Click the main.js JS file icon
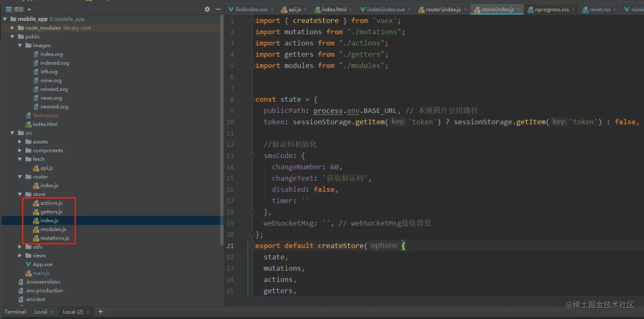This screenshot has height=319, width=644. pos(29,273)
